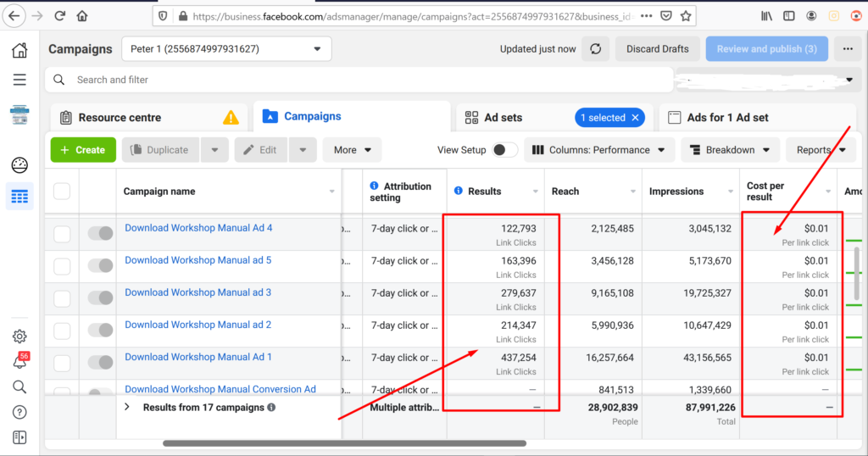Click the notifications bell icon

coord(19,362)
